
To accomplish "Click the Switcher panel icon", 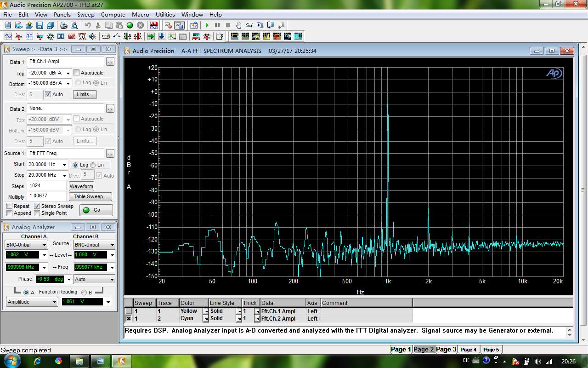I will (117, 36).
